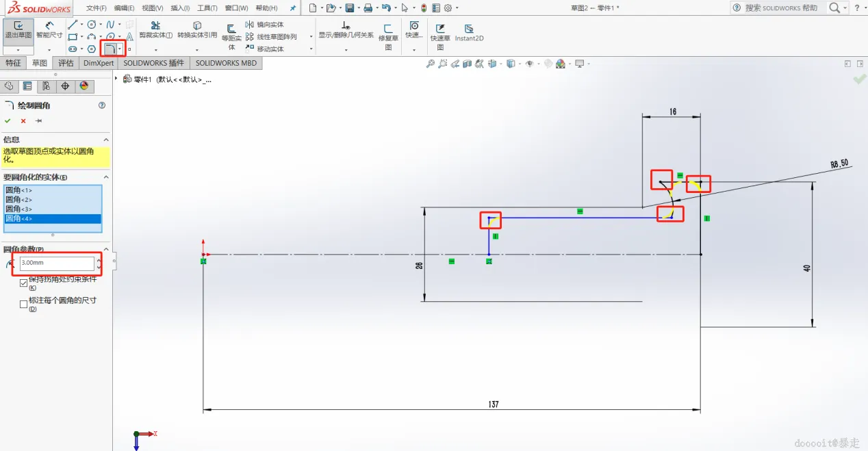Click the fillet radius 3.00mm input field
This screenshot has height=451, width=868.
(57, 263)
